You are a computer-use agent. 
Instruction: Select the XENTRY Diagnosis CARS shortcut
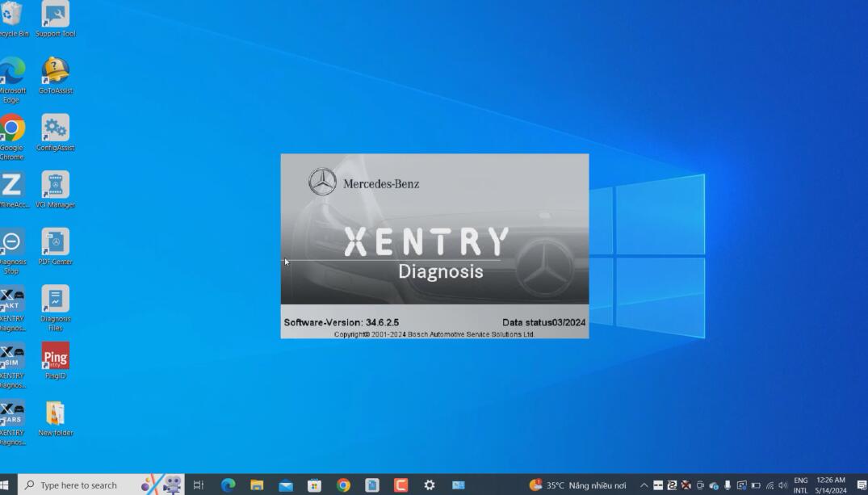click(12, 422)
